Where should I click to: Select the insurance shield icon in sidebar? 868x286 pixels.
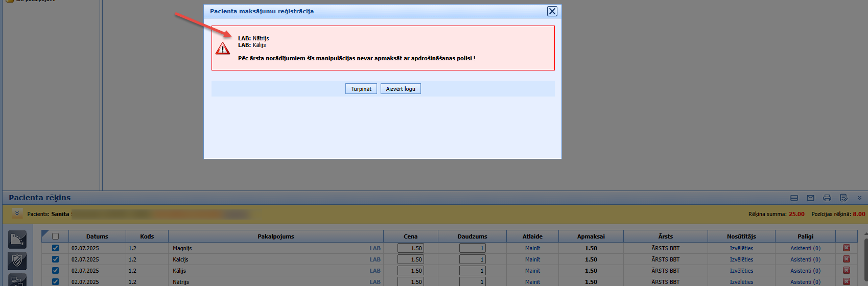[x=17, y=261]
